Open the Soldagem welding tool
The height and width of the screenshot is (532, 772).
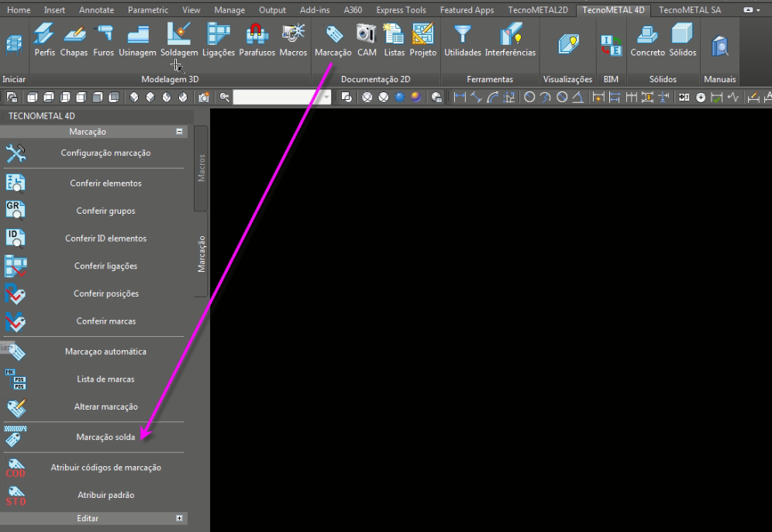pos(179,40)
